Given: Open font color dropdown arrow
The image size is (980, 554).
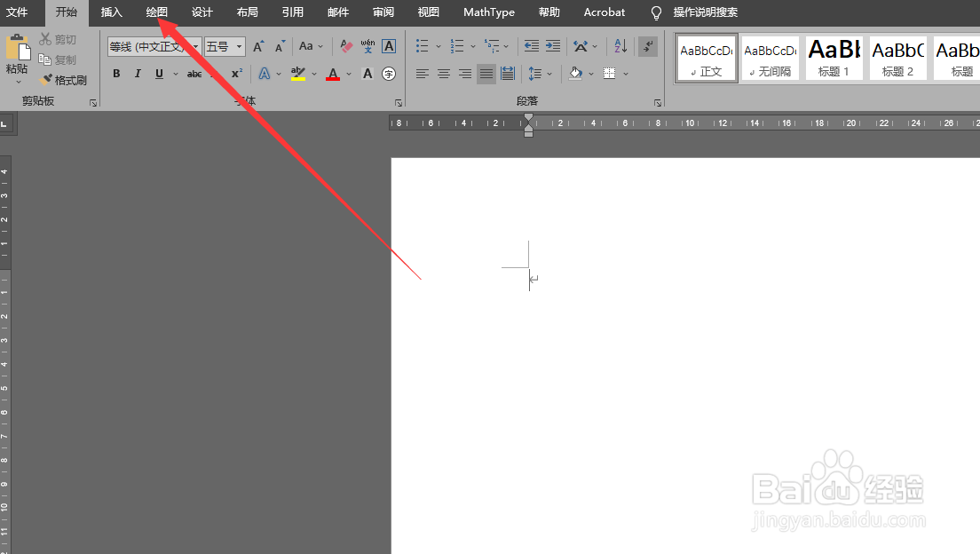Looking at the screenshot, I should pos(349,74).
